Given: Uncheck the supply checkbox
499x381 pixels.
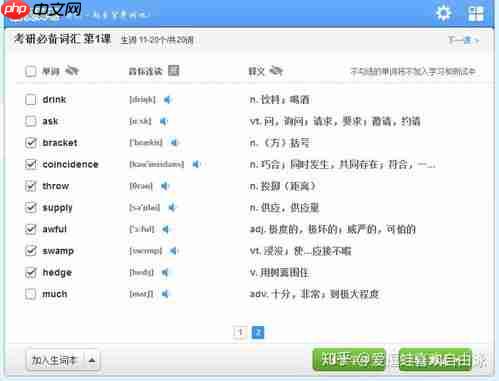Looking at the screenshot, I should point(31,207).
